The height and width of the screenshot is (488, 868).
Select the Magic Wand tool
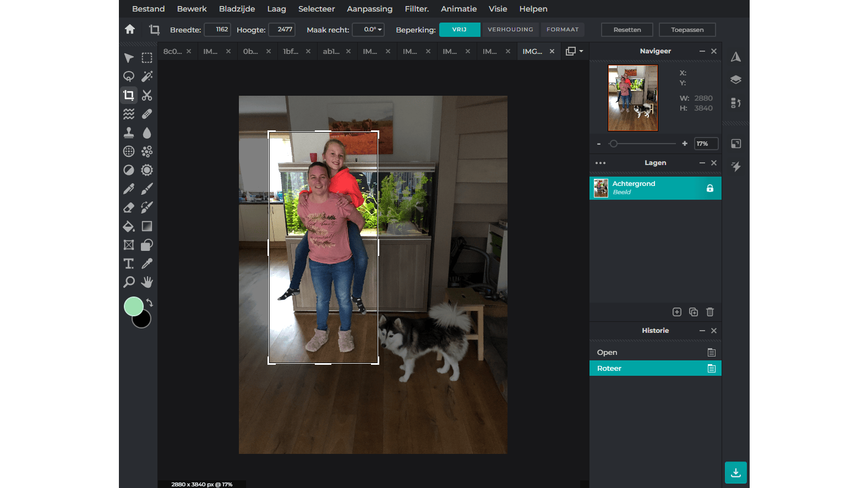tap(147, 76)
